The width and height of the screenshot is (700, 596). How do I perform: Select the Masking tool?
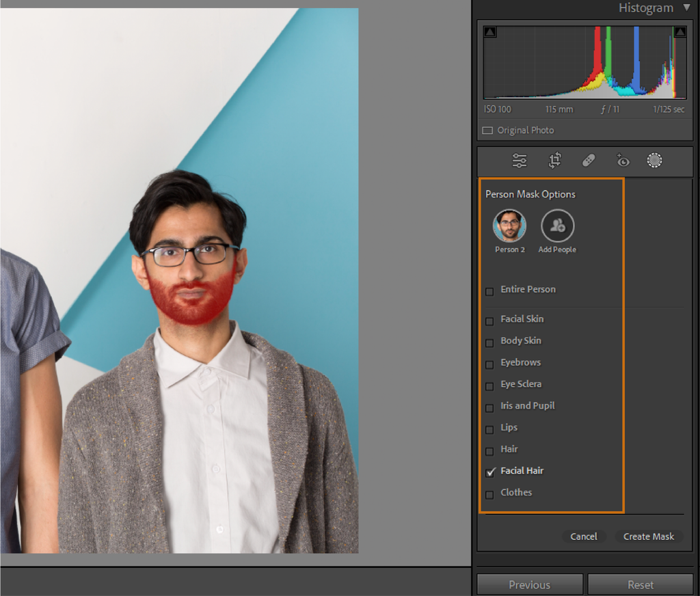click(x=654, y=161)
